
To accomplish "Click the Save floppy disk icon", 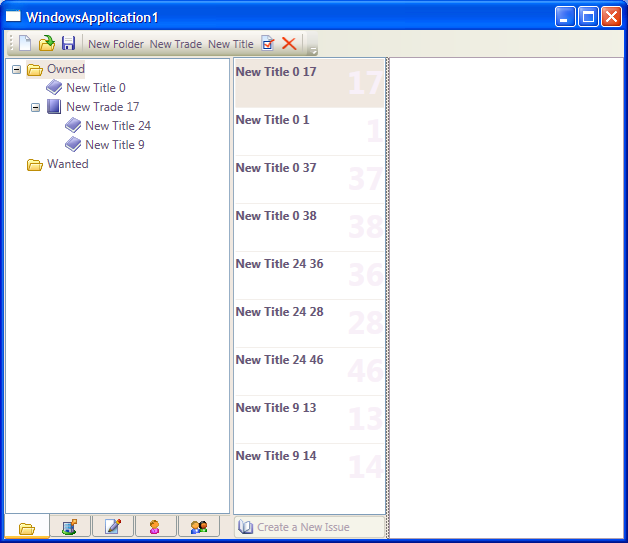I will coord(69,43).
